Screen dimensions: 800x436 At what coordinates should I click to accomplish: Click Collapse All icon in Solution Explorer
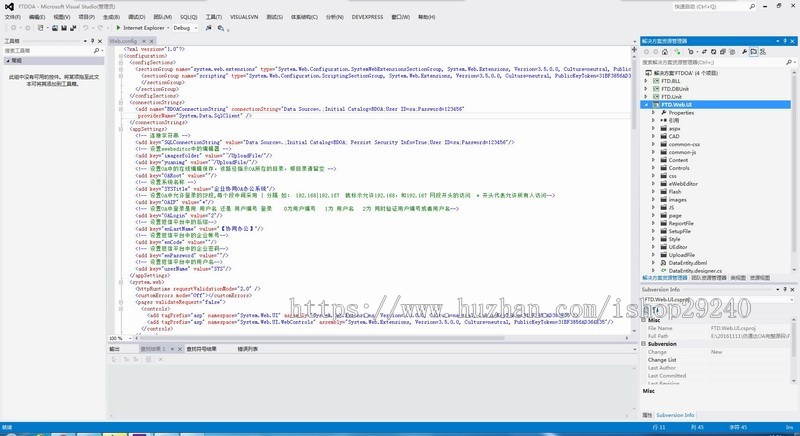[722, 52]
